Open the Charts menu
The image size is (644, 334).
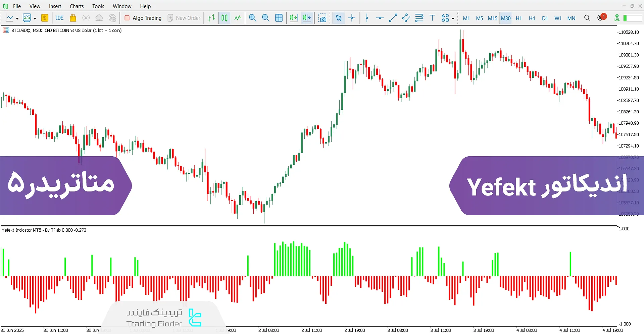(77, 6)
